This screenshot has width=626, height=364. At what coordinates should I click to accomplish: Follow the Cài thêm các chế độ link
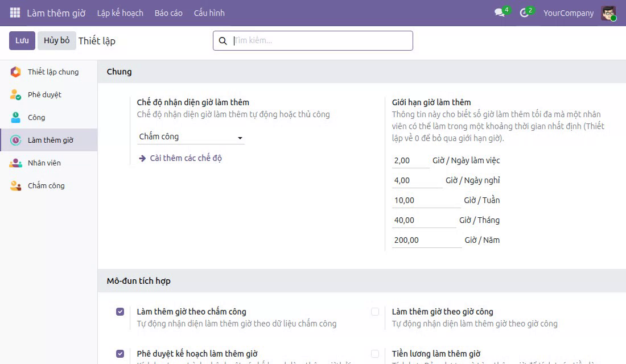pyautogui.click(x=186, y=158)
